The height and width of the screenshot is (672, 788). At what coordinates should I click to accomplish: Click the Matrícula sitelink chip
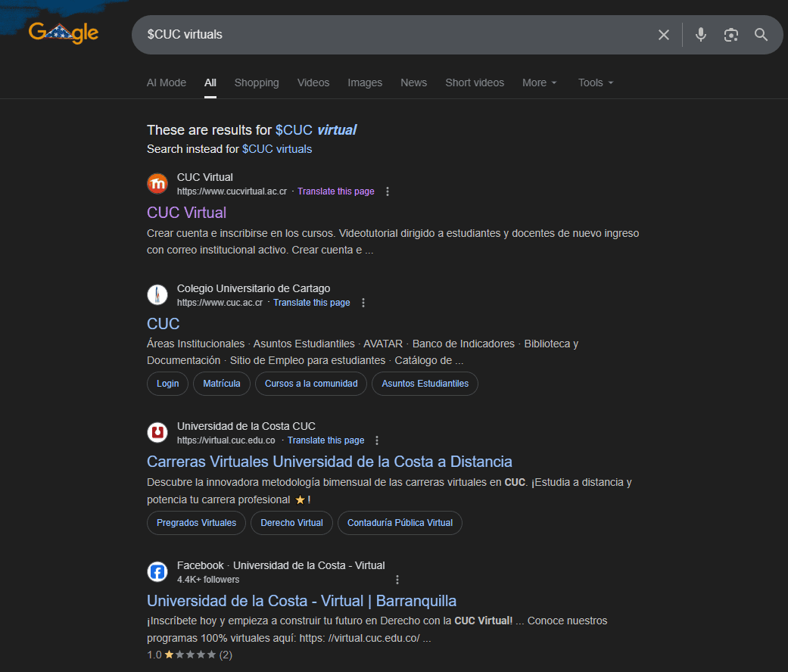222,384
